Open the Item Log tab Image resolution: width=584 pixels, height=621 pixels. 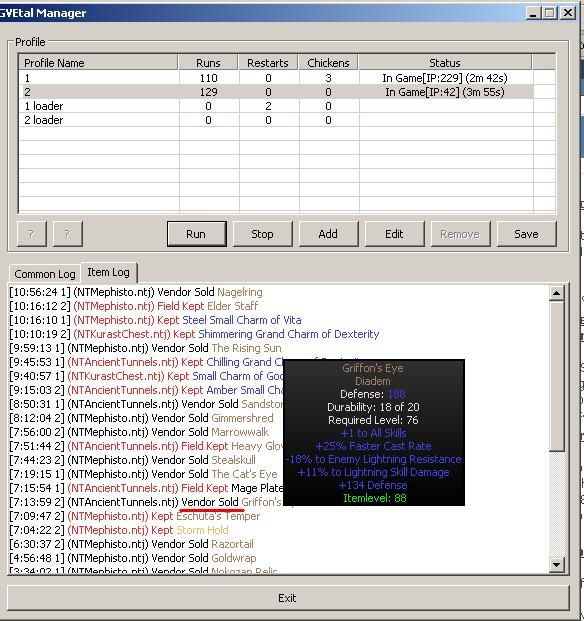point(108,272)
